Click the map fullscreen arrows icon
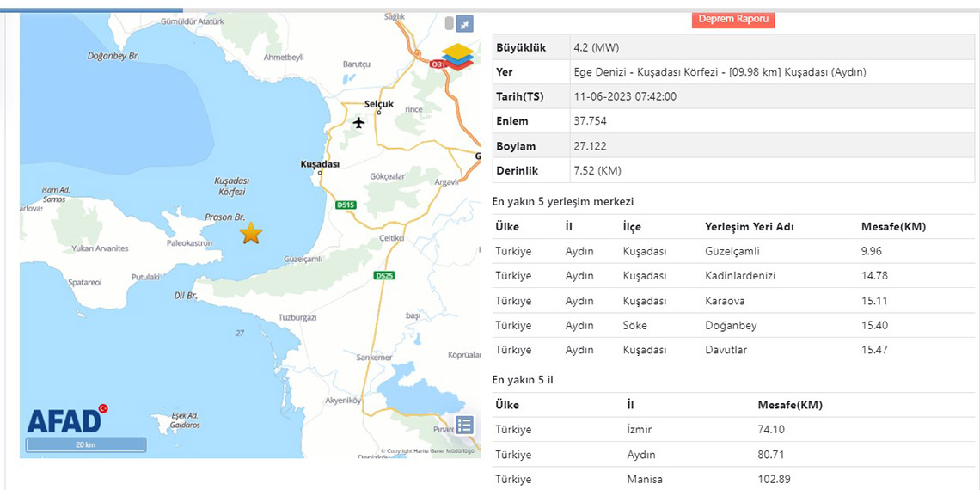Viewport: 980px width, 490px height. click(x=464, y=25)
